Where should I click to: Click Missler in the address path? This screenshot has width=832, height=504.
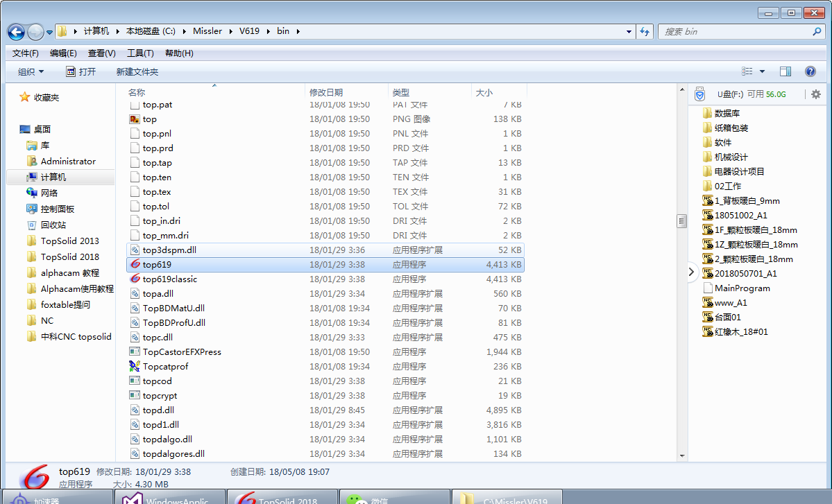pos(207,31)
